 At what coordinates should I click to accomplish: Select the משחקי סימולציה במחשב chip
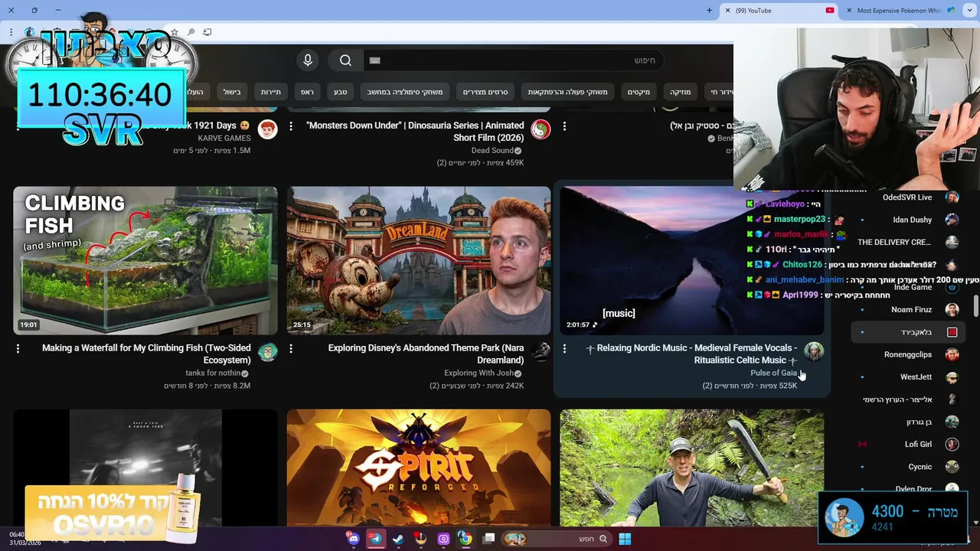pyautogui.click(x=404, y=92)
